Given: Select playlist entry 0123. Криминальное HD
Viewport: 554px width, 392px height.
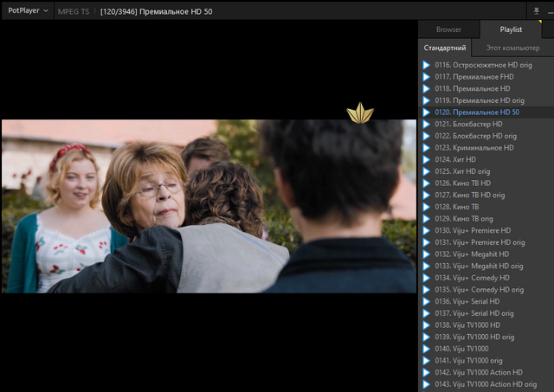Looking at the screenshot, I should pyautogui.click(x=486, y=148).
